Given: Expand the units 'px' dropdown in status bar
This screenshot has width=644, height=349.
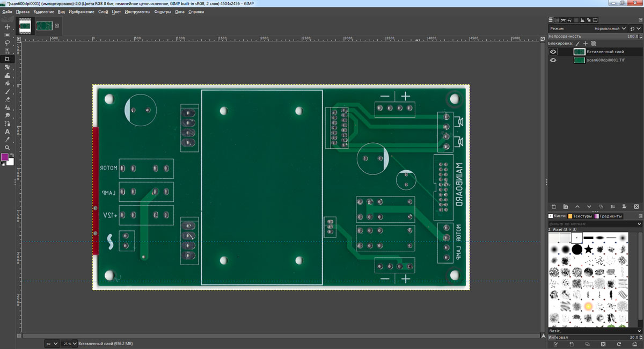Looking at the screenshot, I should (x=52, y=343).
